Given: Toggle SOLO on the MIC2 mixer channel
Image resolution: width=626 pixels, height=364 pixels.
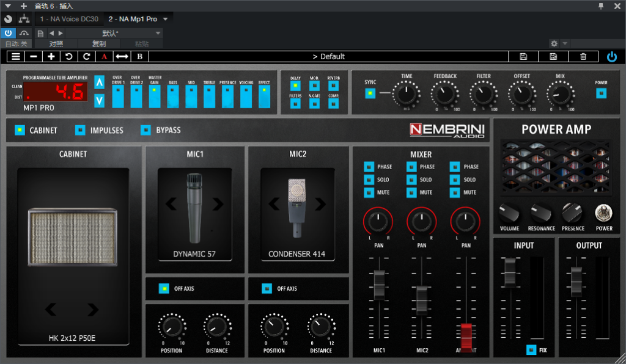Looking at the screenshot, I should (411, 180).
